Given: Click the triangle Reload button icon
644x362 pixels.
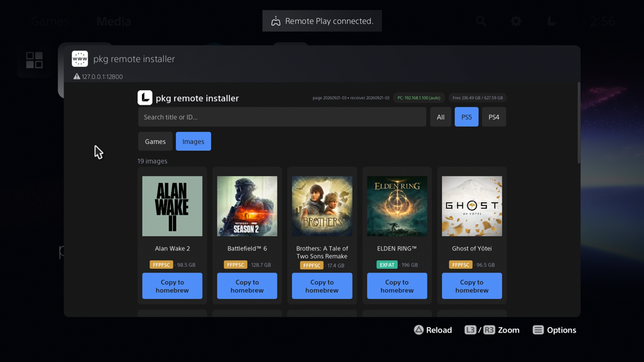Looking at the screenshot, I should (x=418, y=330).
